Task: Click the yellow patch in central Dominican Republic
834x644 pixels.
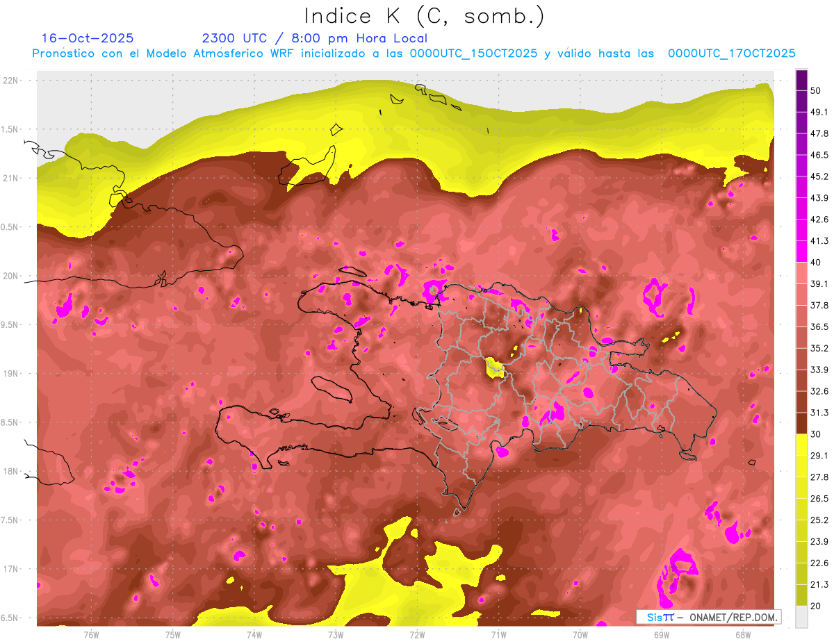Action: coord(496,367)
